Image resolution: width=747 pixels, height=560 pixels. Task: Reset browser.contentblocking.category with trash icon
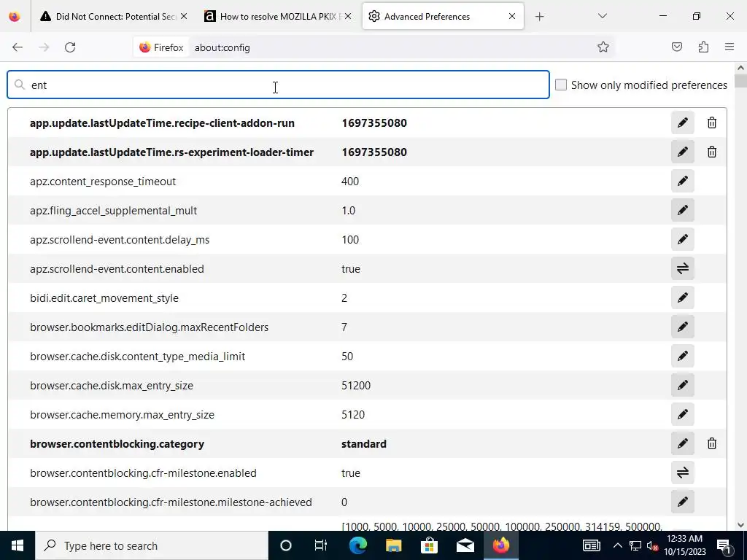(711, 443)
